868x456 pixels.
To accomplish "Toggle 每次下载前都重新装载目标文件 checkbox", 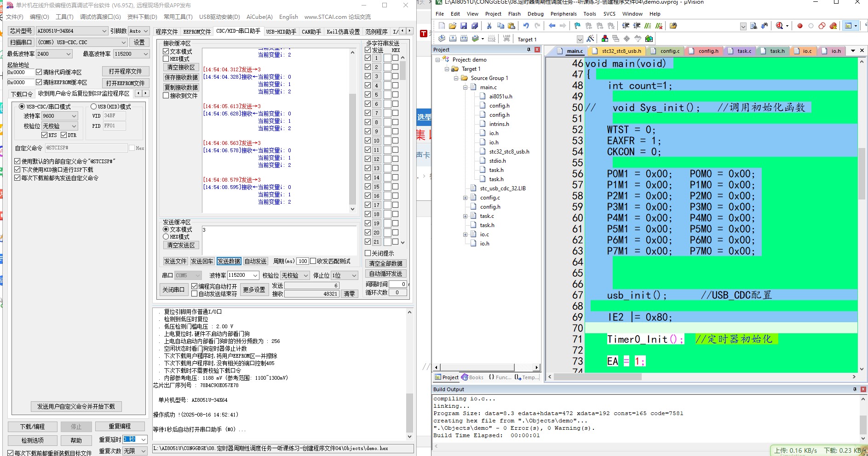I will 11,453.
